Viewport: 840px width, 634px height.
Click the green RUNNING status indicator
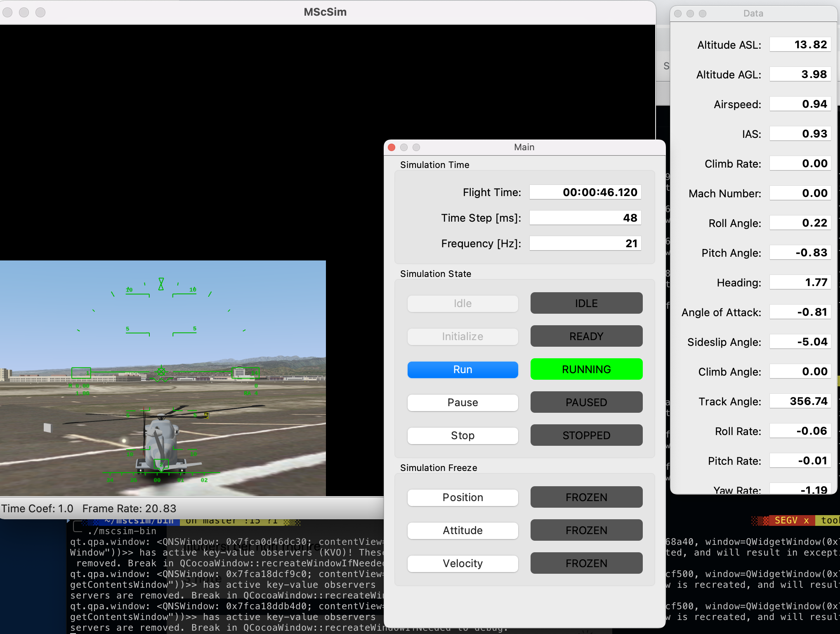(586, 369)
